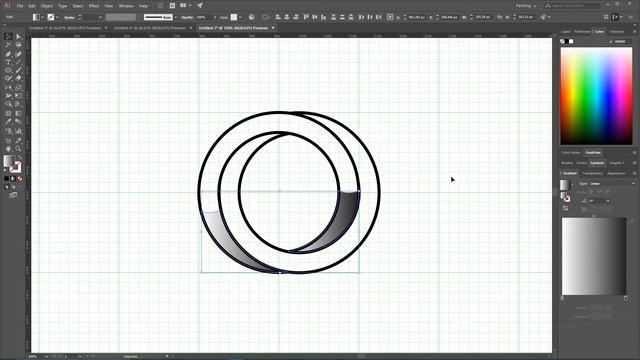This screenshot has width=640, height=360.
Task: Open the Effect menu
Action: [94, 6]
